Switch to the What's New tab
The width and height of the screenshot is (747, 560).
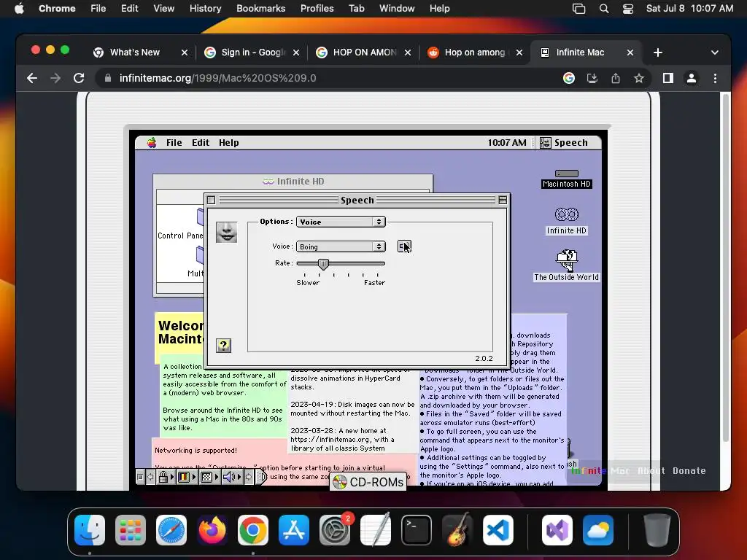click(x=135, y=52)
